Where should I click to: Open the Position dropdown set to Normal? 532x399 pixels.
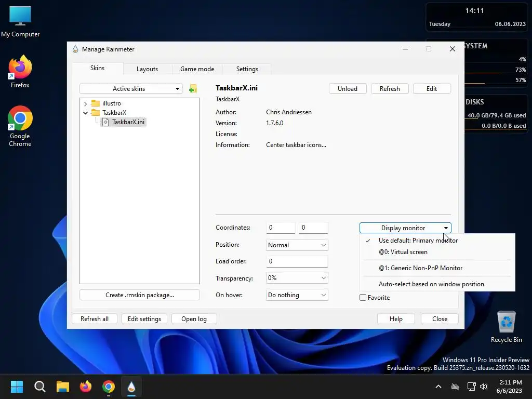click(297, 245)
